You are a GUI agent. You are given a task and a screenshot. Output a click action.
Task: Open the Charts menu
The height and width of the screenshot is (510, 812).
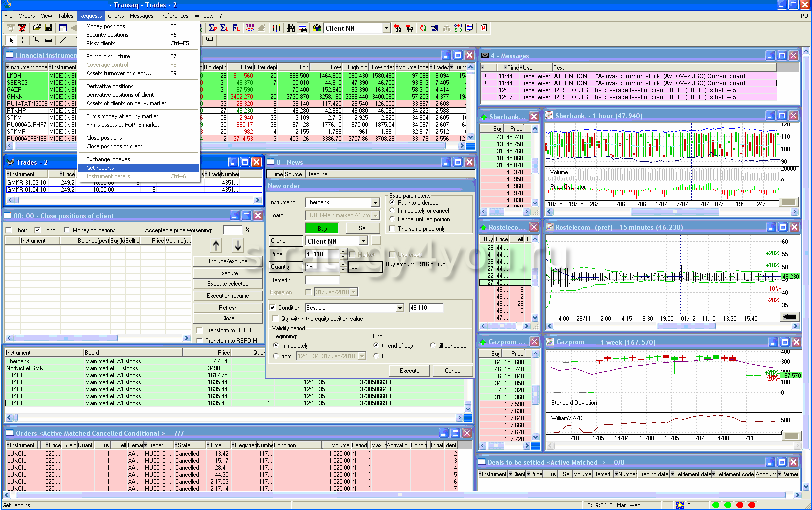click(116, 16)
